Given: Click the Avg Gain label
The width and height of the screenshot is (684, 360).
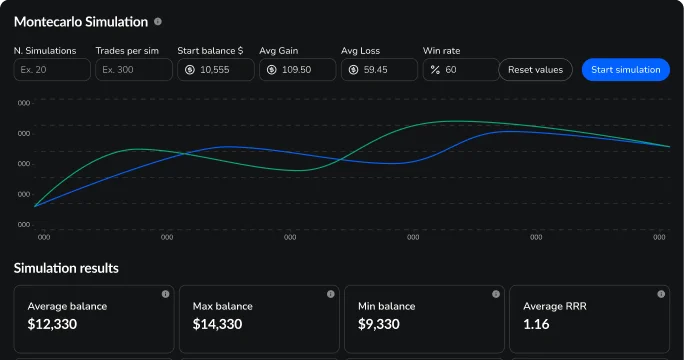Looking at the screenshot, I should pos(279,51).
